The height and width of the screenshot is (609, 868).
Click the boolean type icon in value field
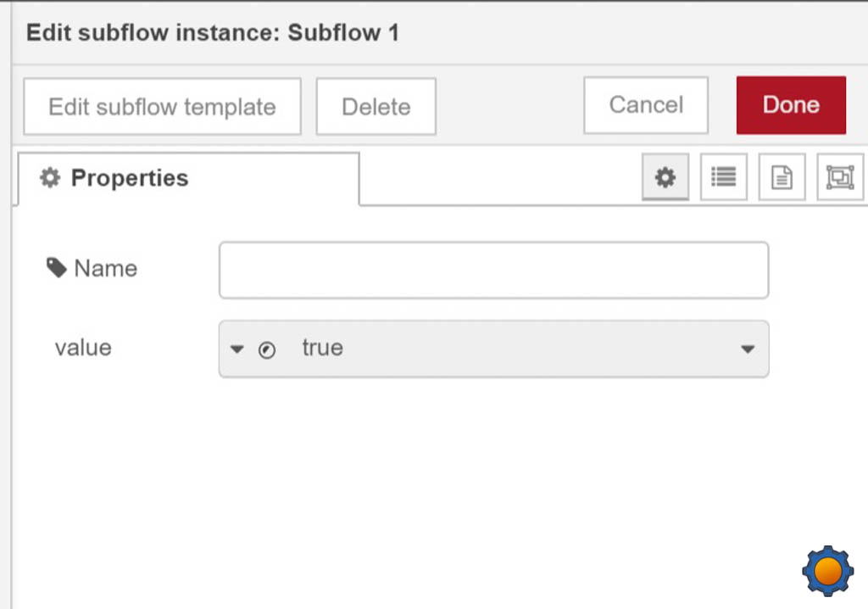[x=266, y=349]
